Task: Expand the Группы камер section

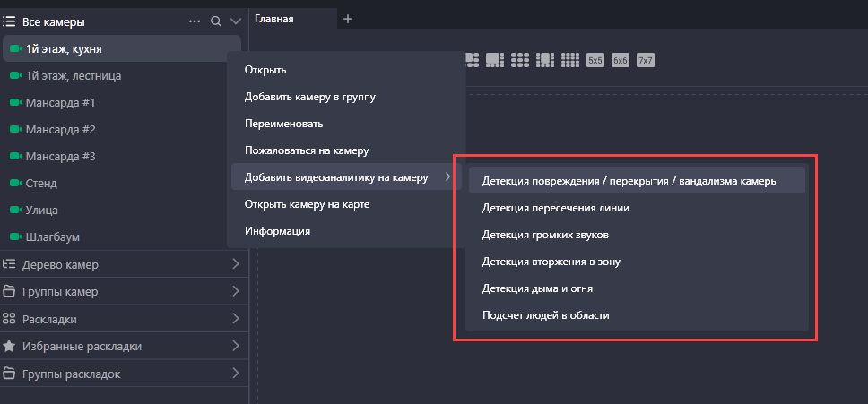Action: pos(236,291)
